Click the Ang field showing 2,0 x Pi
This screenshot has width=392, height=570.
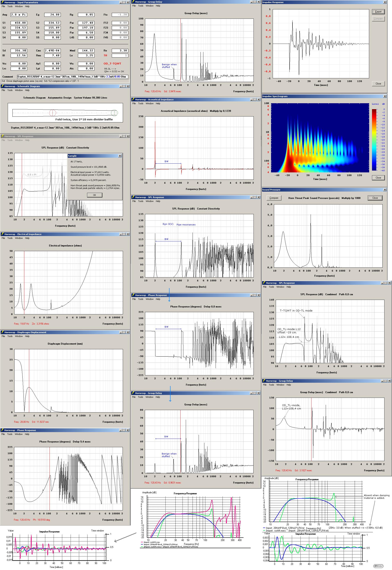click(19, 15)
